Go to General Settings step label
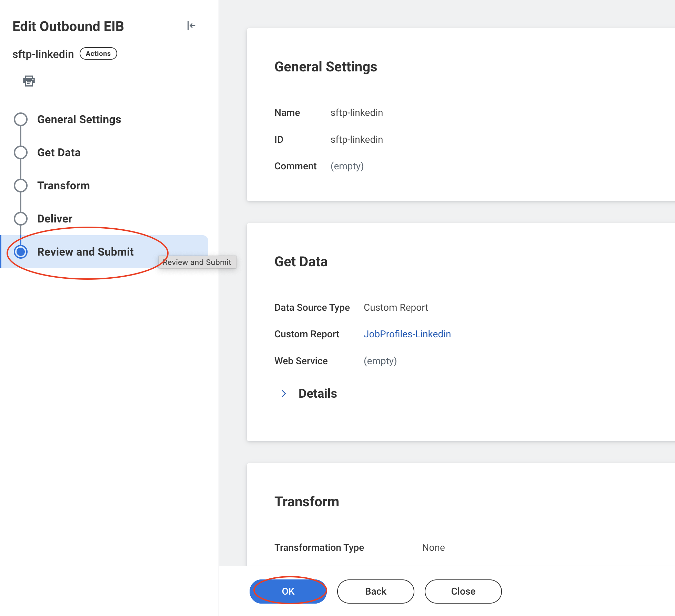 (79, 119)
